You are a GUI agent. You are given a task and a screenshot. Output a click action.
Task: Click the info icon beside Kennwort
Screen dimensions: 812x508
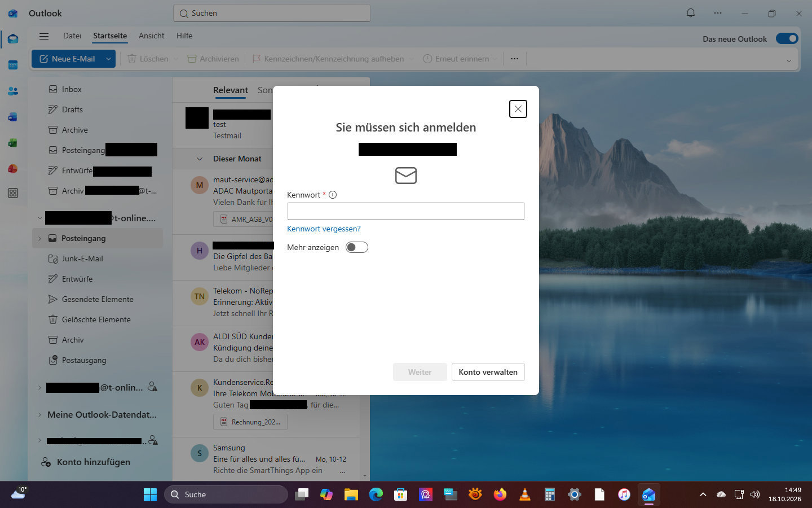point(333,195)
